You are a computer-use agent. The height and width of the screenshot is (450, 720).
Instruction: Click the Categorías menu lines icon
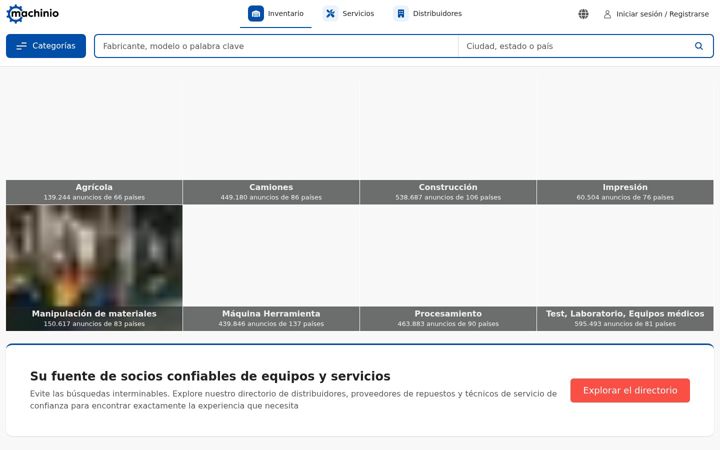click(21, 46)
